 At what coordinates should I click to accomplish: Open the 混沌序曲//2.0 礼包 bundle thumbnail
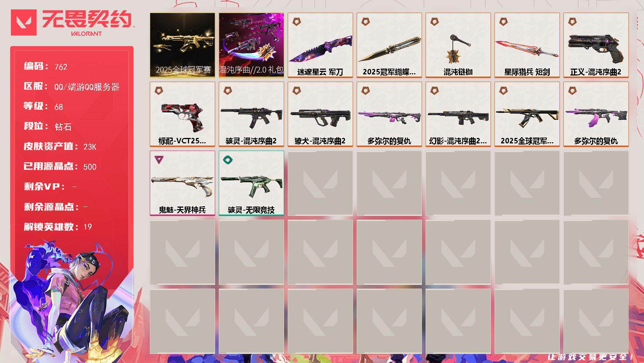251,45
